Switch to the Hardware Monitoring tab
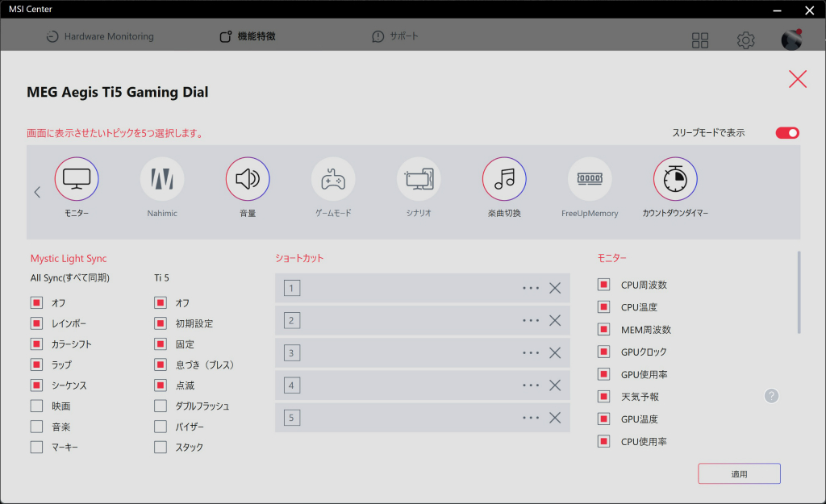The width and height of the screenshot is (826, 504). pos(100,36)
